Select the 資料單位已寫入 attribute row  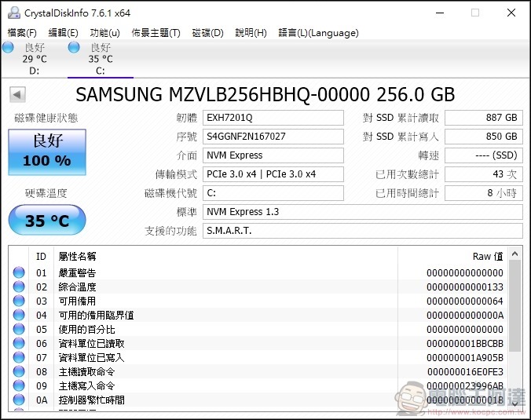click(x=258, y=358)
